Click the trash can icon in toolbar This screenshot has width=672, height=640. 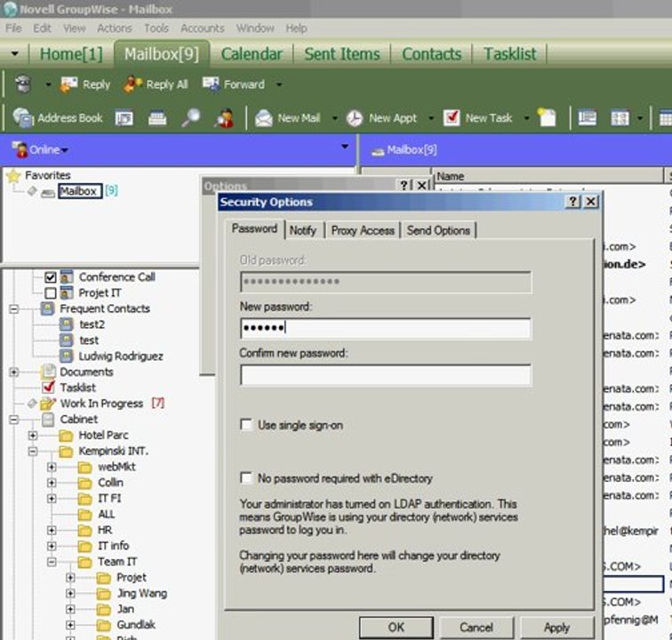click(23, 84)
